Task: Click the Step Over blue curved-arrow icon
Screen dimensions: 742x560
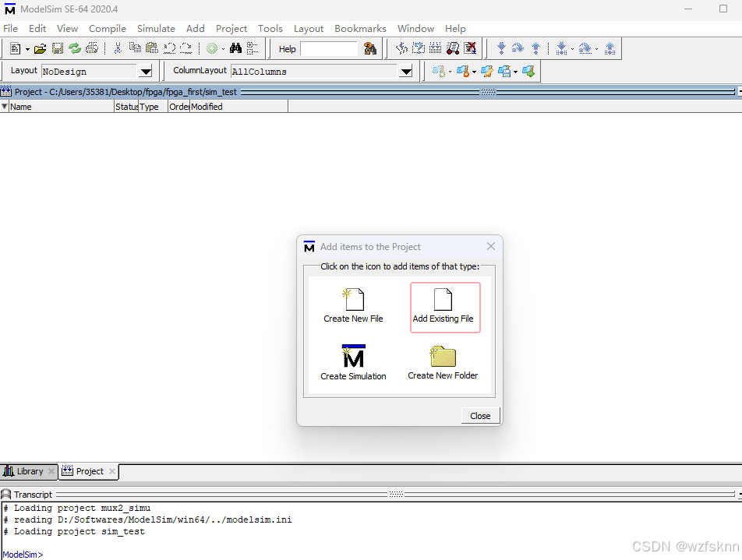Action: pos(518,48)
